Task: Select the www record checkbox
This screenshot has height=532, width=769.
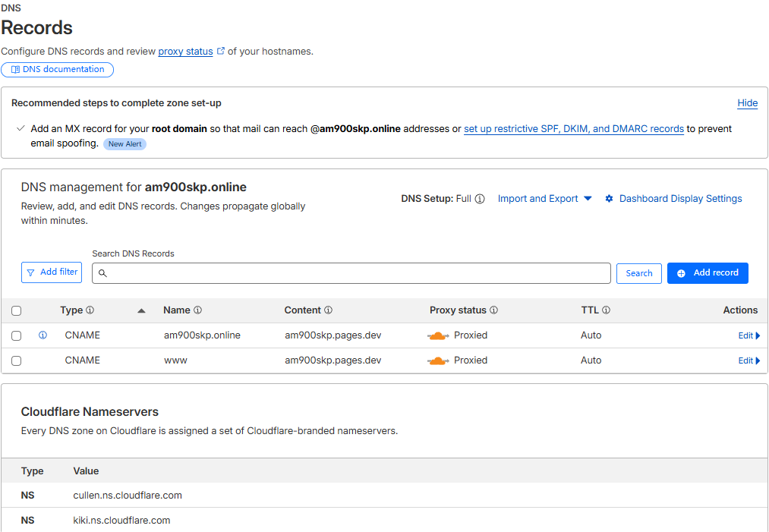Action: coord(16,361)
